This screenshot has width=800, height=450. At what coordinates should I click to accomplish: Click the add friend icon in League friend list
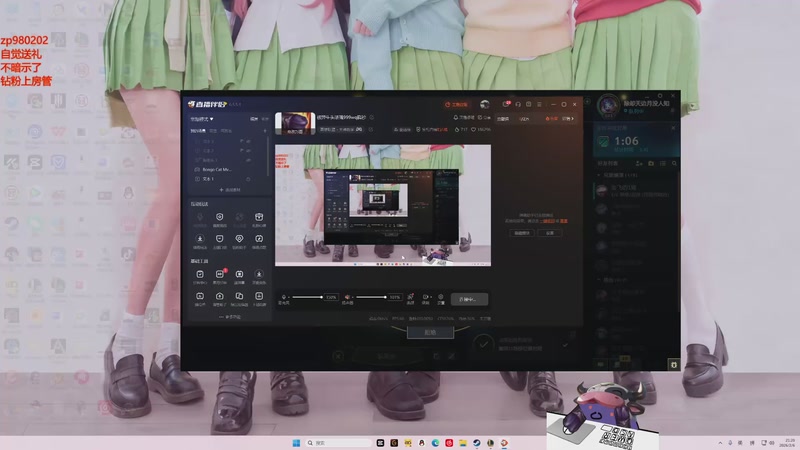point(639,163)
